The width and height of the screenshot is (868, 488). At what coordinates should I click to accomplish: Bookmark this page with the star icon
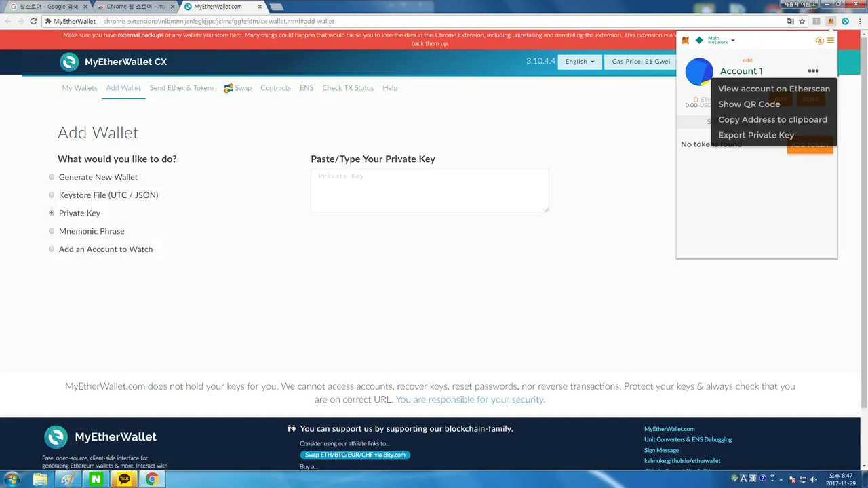pos(802,21)
